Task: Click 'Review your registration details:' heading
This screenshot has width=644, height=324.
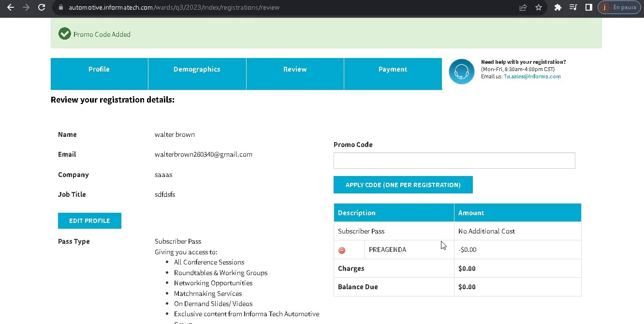Action: (113, 100)
